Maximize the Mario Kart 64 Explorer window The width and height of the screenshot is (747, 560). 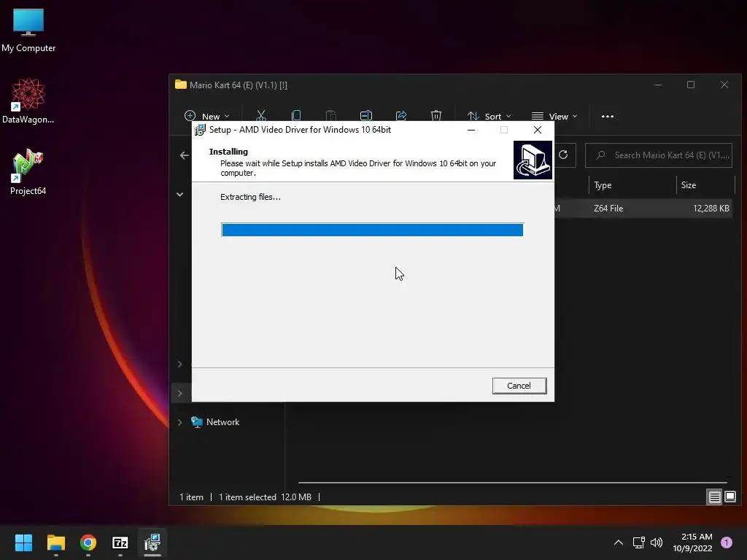(691, 85)
